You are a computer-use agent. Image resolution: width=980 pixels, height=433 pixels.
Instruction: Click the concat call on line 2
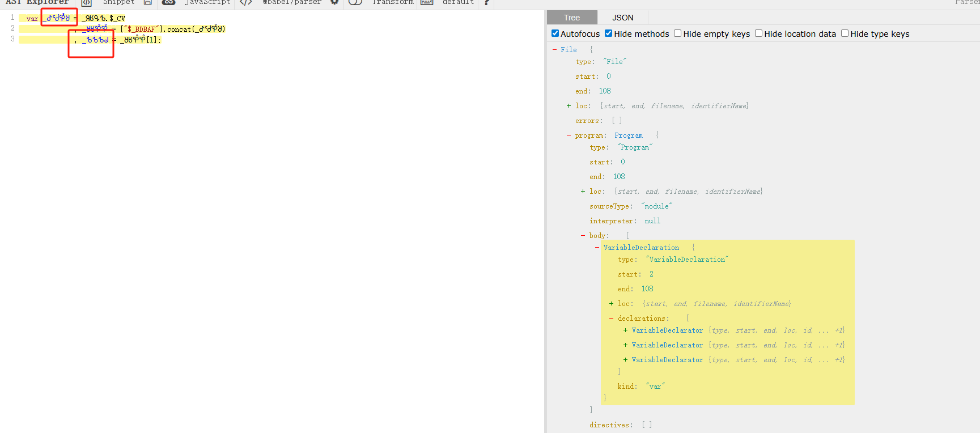tap(179, 29)
